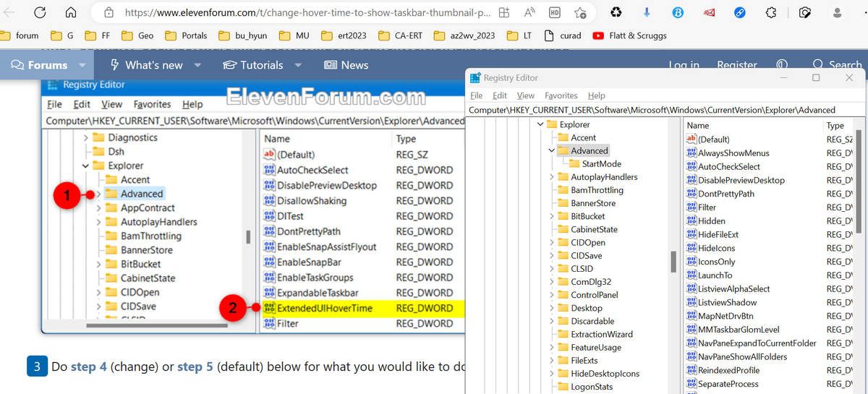Open the curad page bookmark
Screen dimensions: 868x394
pos(561,35)
